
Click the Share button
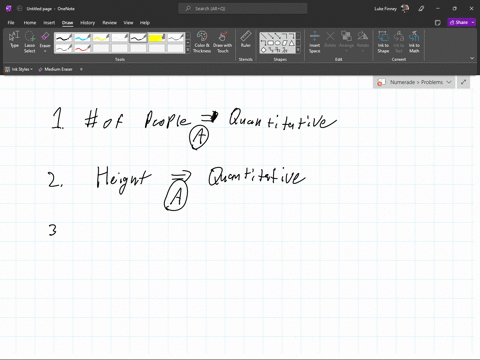[x=459, y=22]
